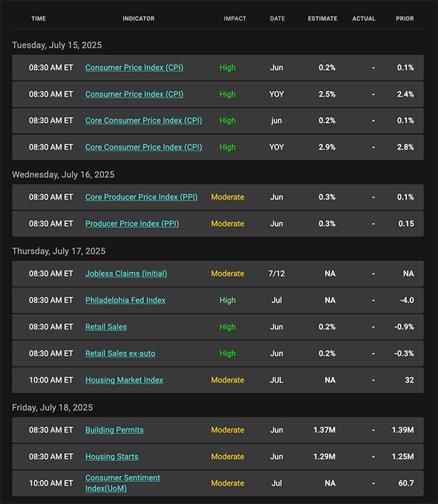Open the jun Core Consumer Price Index link
Screen dimensions: 438x504
tap(143, 121)
